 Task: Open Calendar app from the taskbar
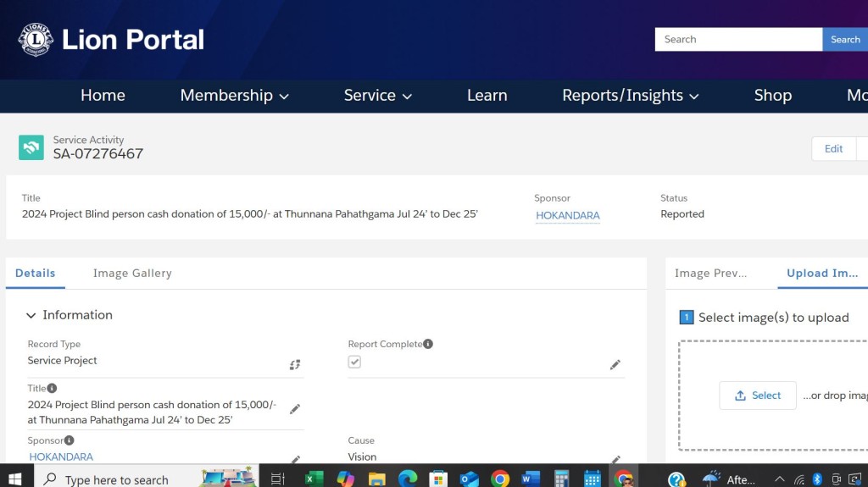[593, 479]
